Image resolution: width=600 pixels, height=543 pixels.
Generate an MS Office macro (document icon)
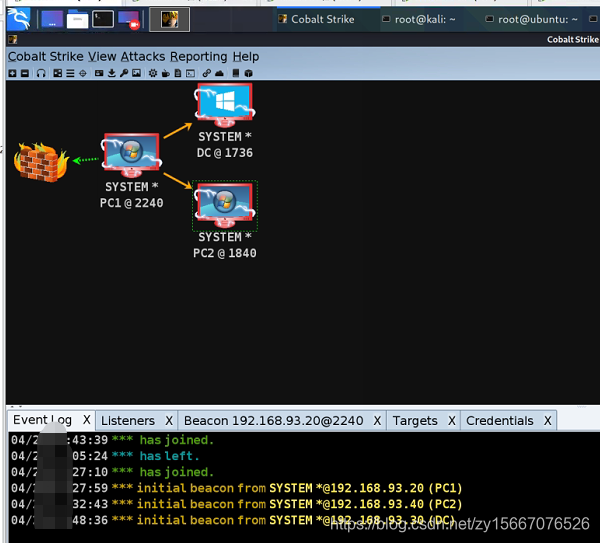click(x=178, y=73)
